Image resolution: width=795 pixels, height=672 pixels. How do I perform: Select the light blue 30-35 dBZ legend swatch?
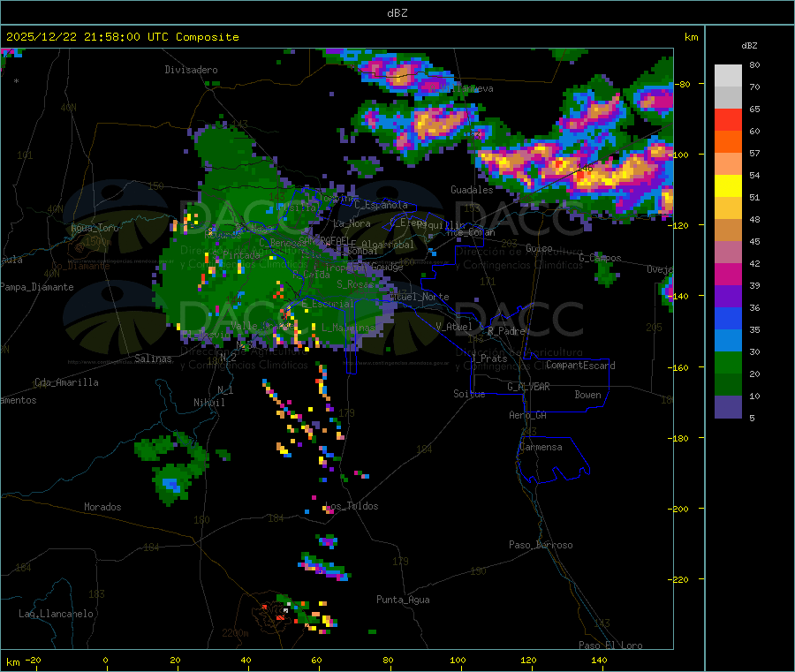click(x=728, y=341)
